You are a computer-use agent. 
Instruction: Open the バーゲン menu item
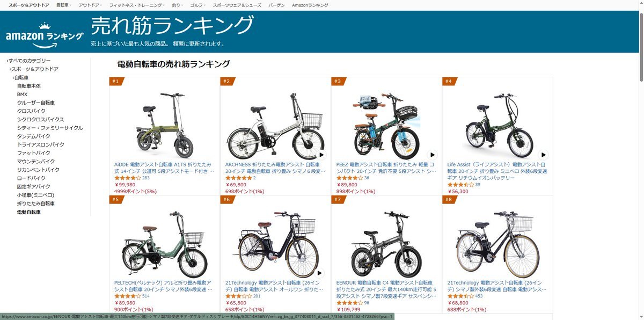[276, 5]
